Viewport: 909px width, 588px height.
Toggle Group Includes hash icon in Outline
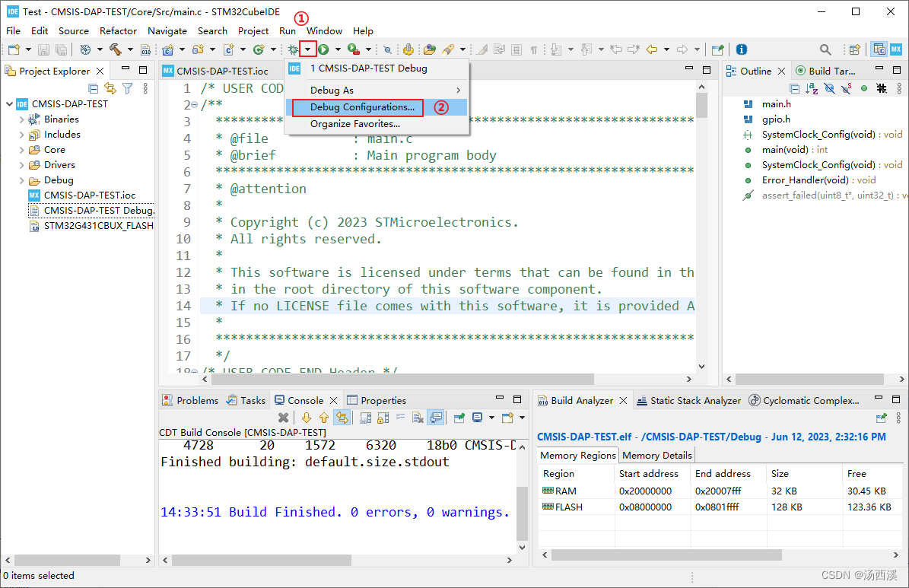click(x=882, y=88)
